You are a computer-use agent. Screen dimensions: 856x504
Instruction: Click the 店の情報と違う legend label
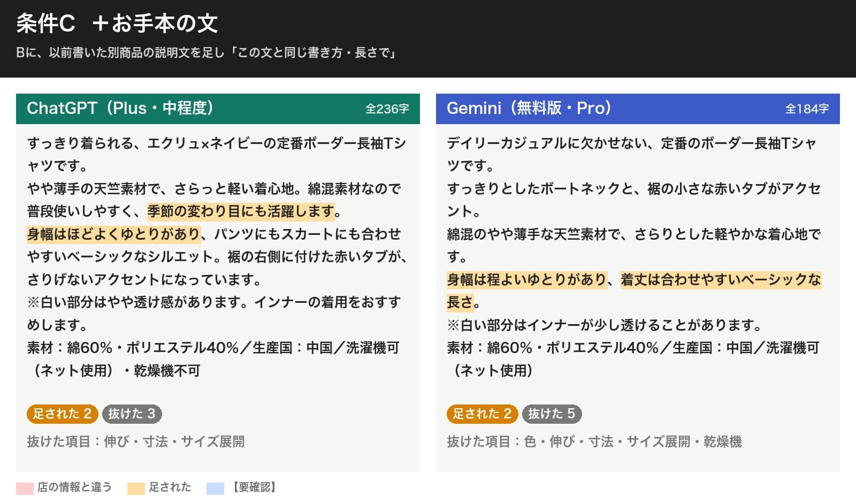(x=74, y=487)
